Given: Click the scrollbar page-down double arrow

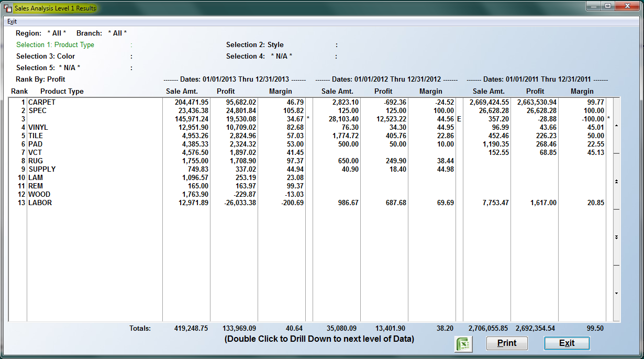Looking at the screenshot, I should tap(616, 237).
